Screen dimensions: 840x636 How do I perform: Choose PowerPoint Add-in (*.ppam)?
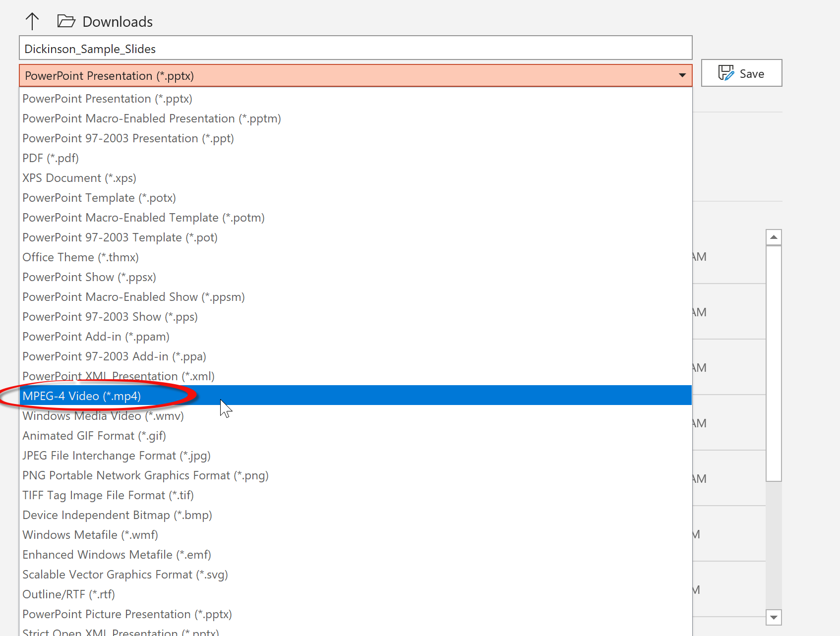[356, 337]
